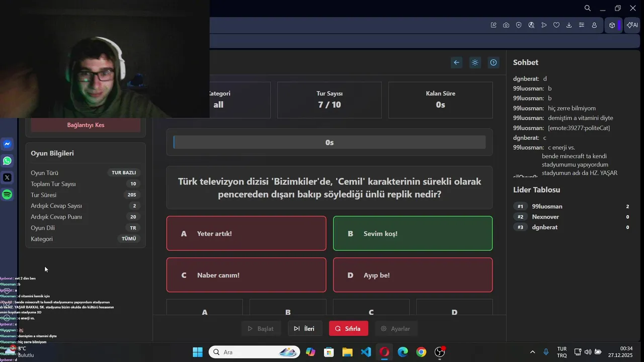
Task: Open the Ayarlar settings button
Action: [395, 329]
